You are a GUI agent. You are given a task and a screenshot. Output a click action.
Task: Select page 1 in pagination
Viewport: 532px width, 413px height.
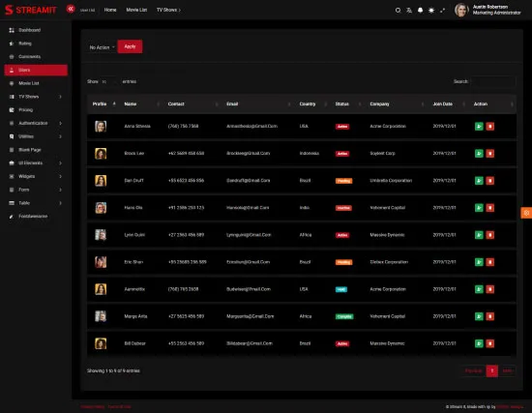492,370
